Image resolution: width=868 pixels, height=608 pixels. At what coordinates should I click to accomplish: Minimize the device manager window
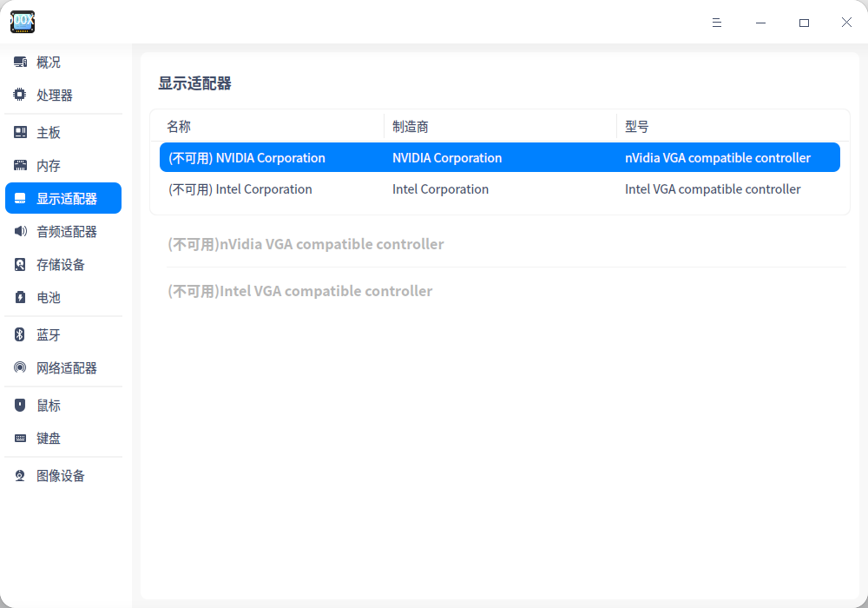pos(760,23)
